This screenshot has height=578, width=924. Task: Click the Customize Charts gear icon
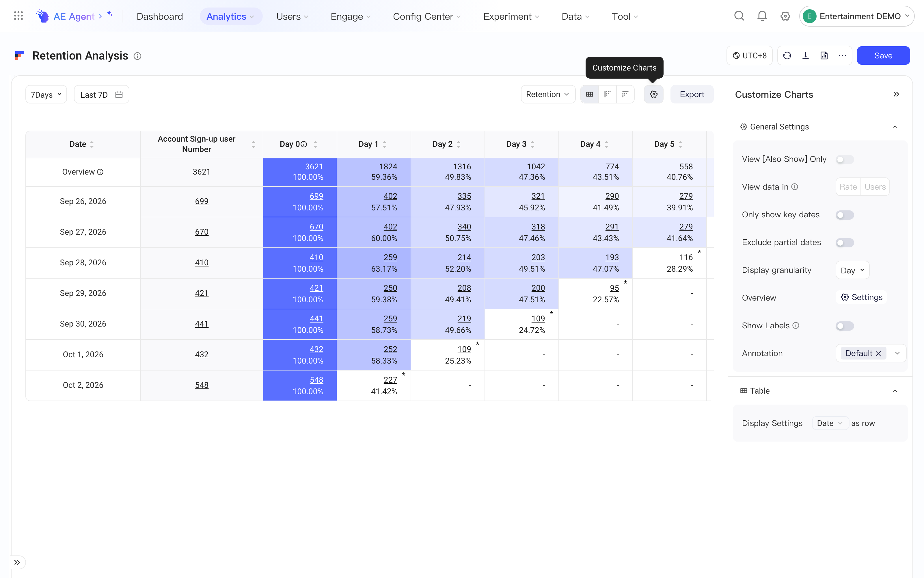(654, 95)
